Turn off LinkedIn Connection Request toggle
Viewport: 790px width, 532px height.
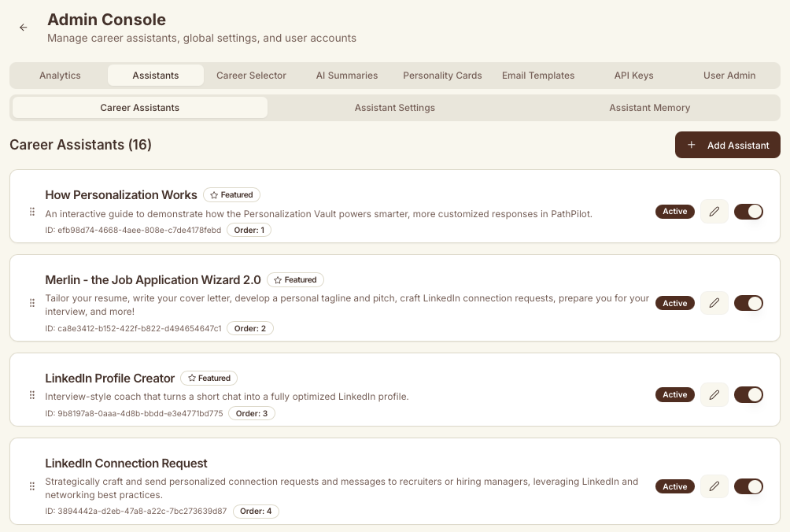pos(748,487)
